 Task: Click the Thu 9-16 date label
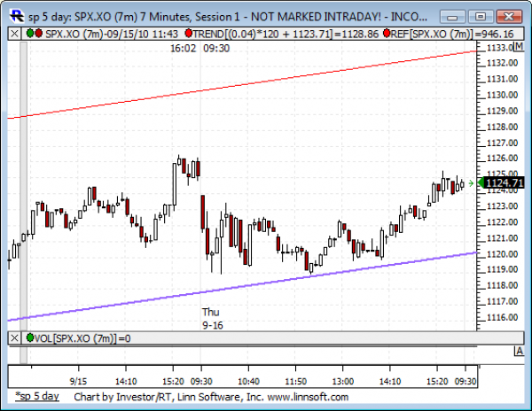point(213,319)
